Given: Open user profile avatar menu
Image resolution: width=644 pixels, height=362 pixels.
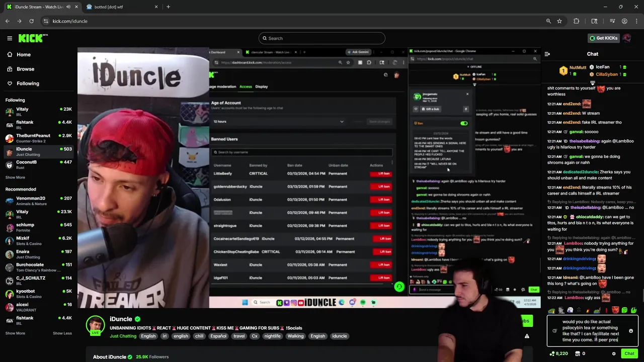Looking at the screenshot, I should pyautogui.click(x=627, y=38).
